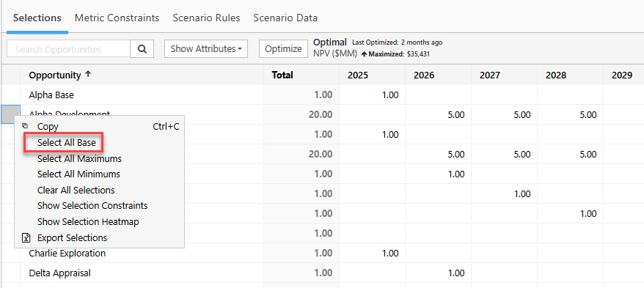This screenshot has width=644, height=288.
Task: Click the magnifier search icon button
Action: tap(142, 49)
